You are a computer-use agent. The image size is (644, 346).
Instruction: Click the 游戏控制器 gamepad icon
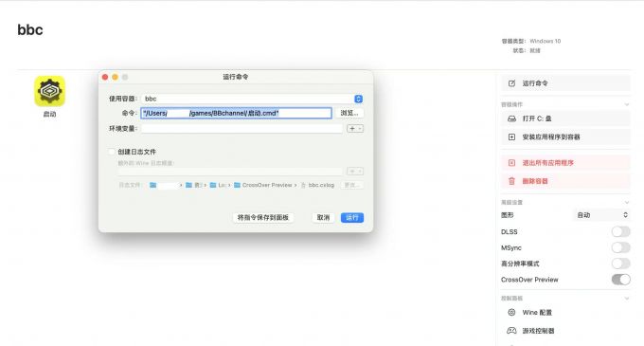(511, 331)
